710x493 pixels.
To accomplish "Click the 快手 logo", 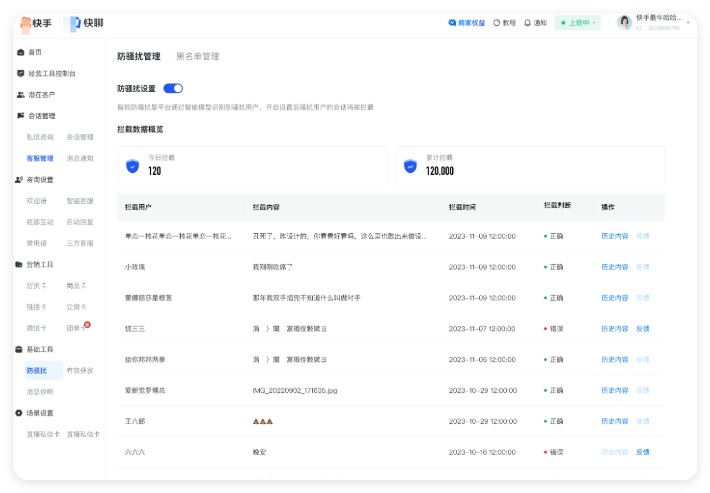I will 36,23.
